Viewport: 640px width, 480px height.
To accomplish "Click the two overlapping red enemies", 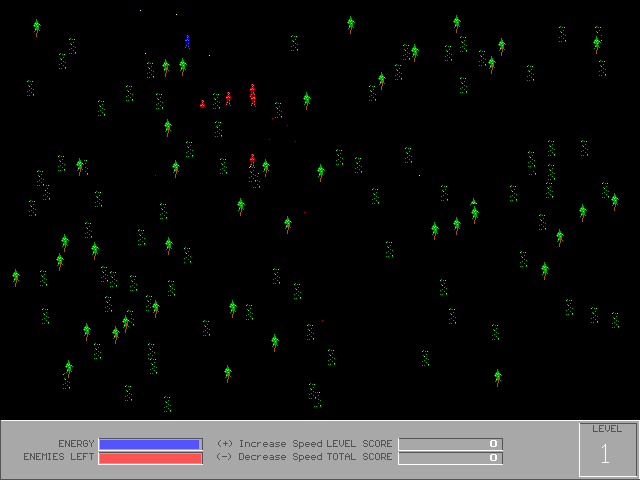I will [253, 95].
